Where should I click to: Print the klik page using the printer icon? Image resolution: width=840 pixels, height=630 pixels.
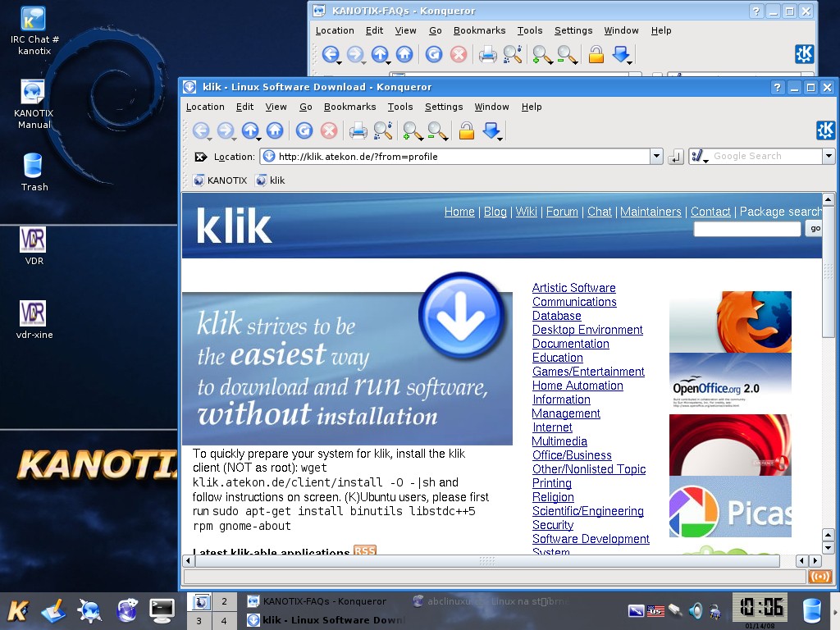click(358, 130)
